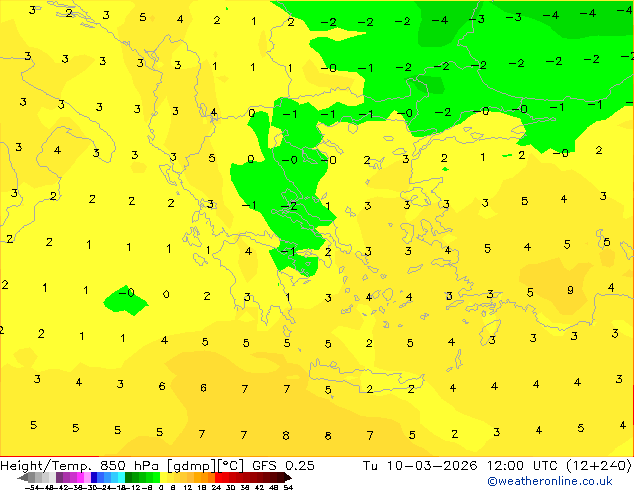Viewport: 634px width, 490px height.
Task: Click the '-54' legend scale label
Action: pyautogui.click(x=32, y=487)
